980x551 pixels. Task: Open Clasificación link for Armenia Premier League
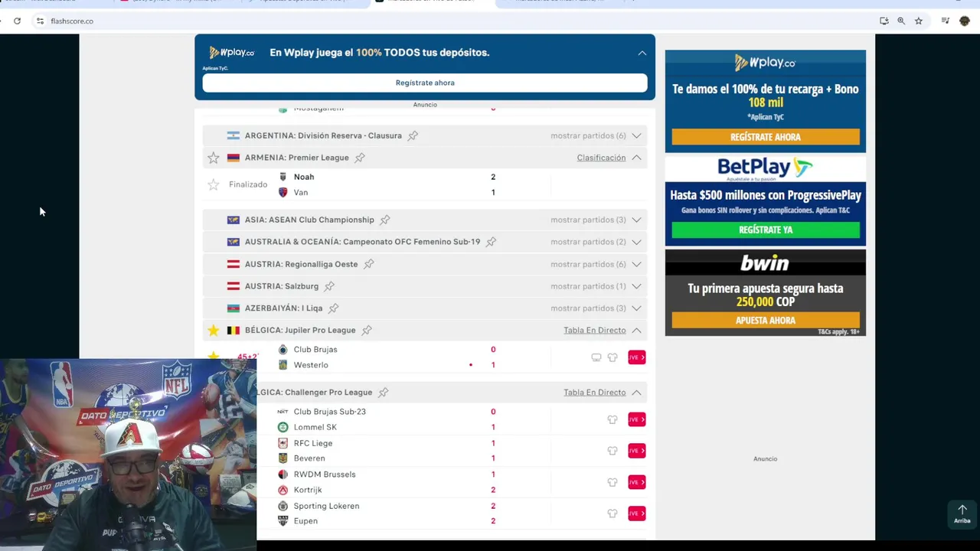tap(601, 158)
